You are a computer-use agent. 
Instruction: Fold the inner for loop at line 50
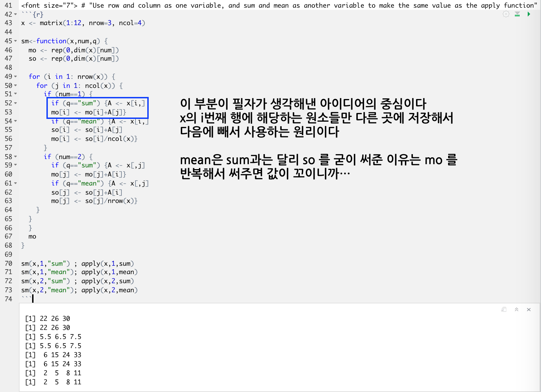point(15,86)
